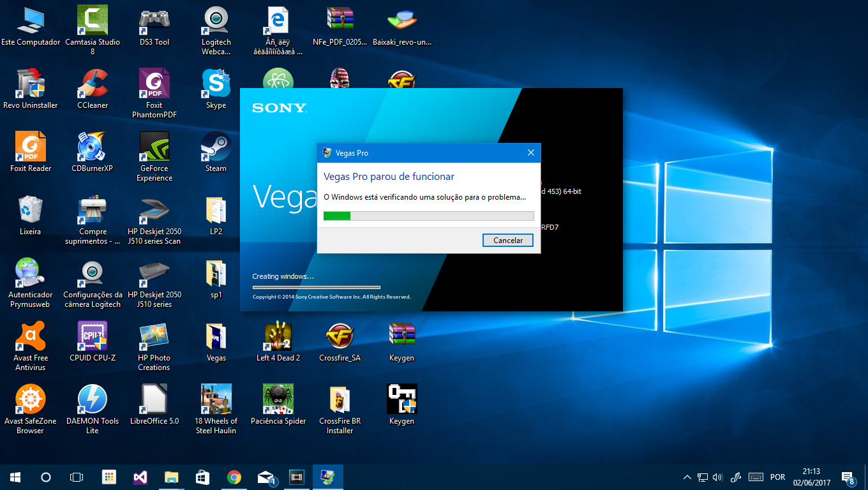Close the Vegas Pro error dialog
Image resolution: width=868 pixels, height=490 pixels.
tap(530, 153)
